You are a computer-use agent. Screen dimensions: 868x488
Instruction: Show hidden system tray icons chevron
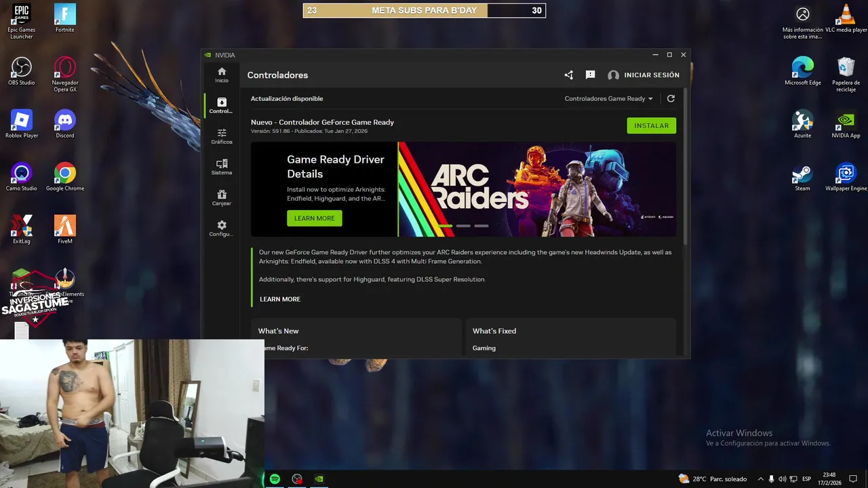click(x=760, y=479)
